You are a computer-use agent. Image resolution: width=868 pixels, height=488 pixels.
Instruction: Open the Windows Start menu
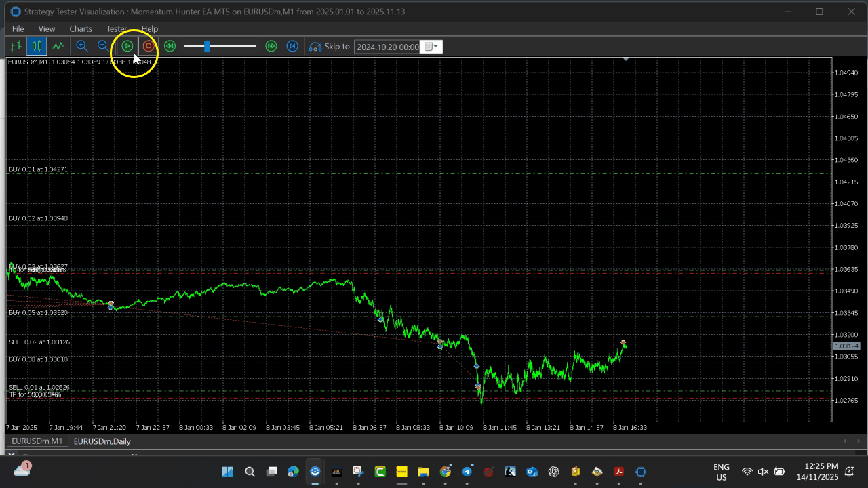227,472
